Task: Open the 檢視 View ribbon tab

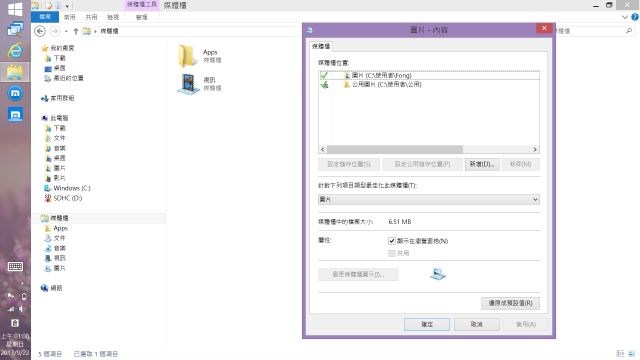Action: pyautogui.click(x=113, y=17)
